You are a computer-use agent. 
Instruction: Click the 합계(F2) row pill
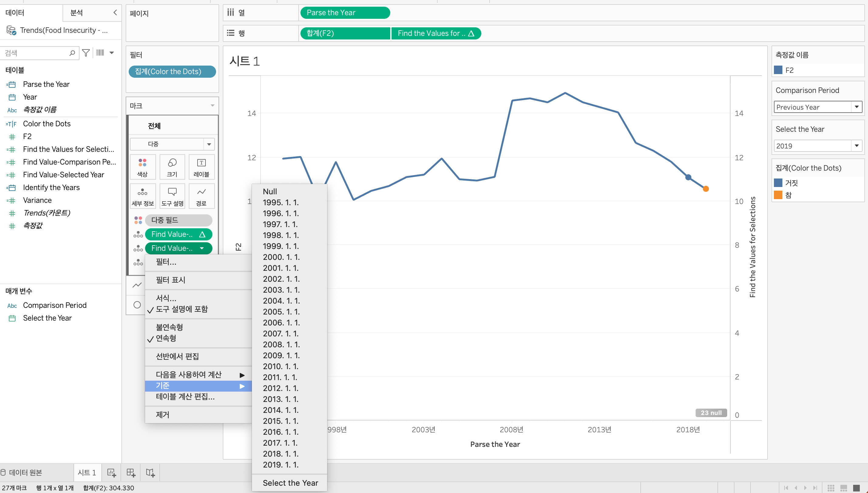tap(345, 33)
